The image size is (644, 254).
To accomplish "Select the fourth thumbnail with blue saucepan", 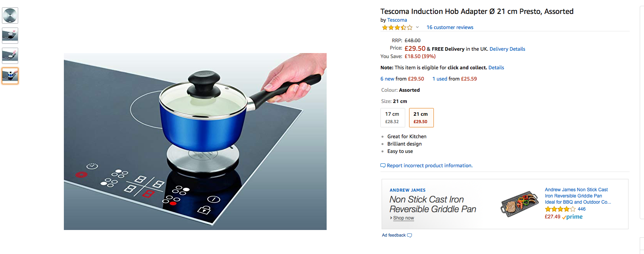I will (10, 76).
